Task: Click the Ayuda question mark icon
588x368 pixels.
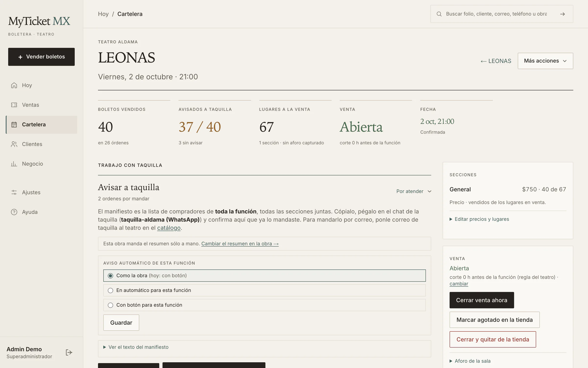Action: point(14,212)
